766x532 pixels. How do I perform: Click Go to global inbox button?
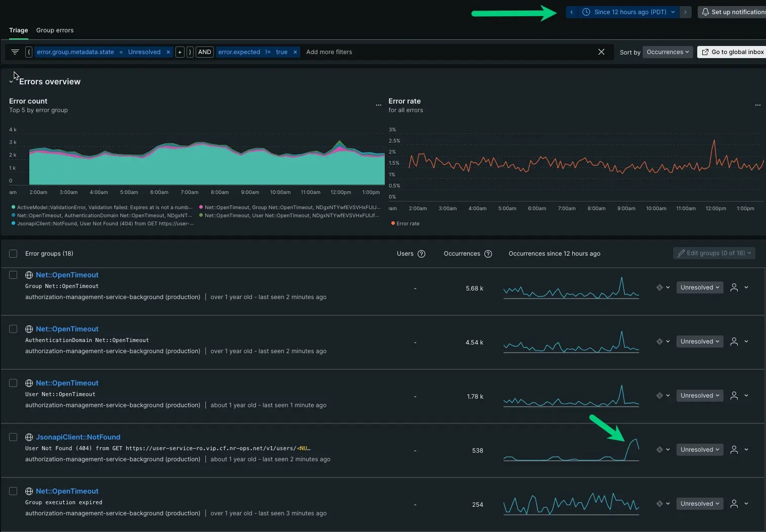tap(733, 52)
